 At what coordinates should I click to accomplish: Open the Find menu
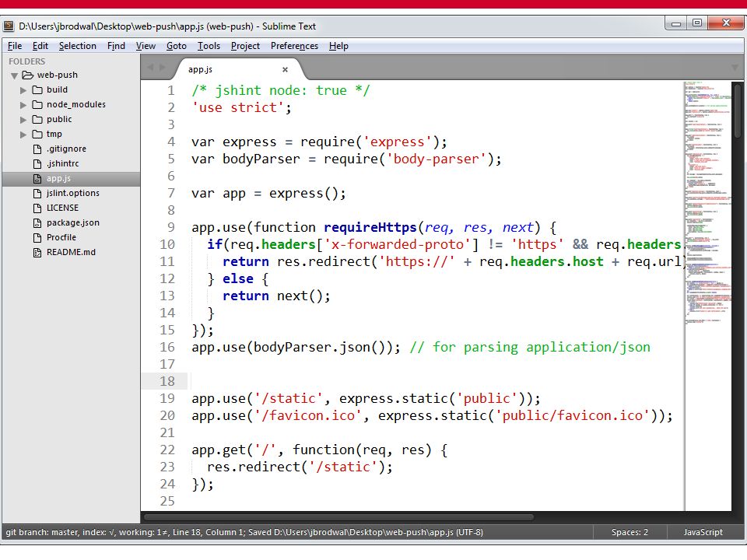pyautogui.click(x=116, y=46)
